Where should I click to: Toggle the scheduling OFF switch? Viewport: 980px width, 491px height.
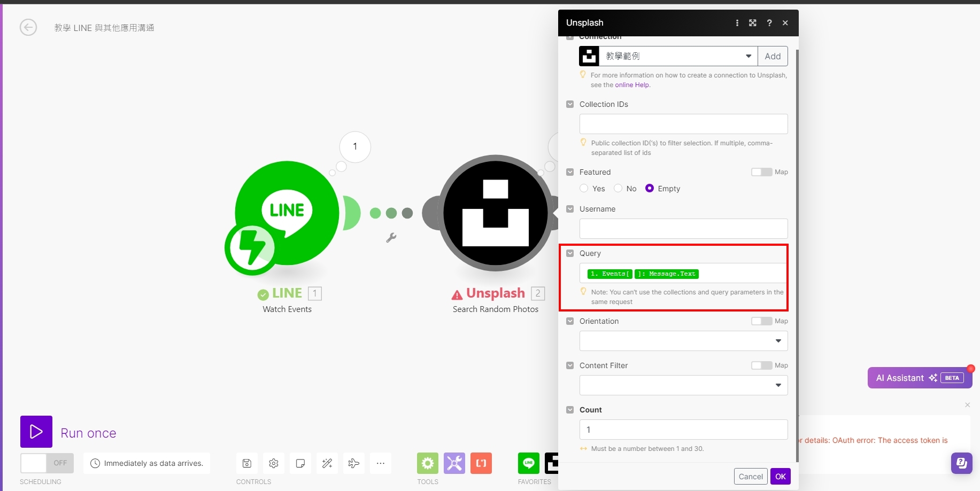[47, 463]
